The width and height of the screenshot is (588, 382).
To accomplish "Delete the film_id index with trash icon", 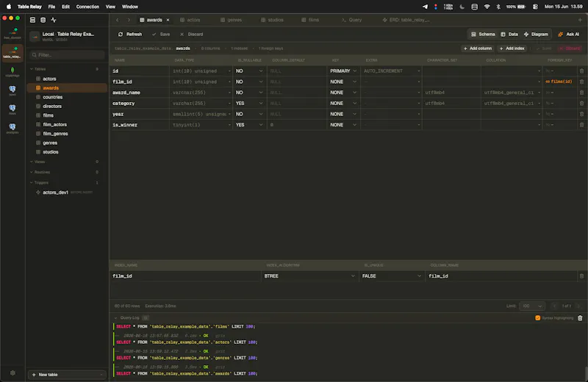I will coord(581,276).
